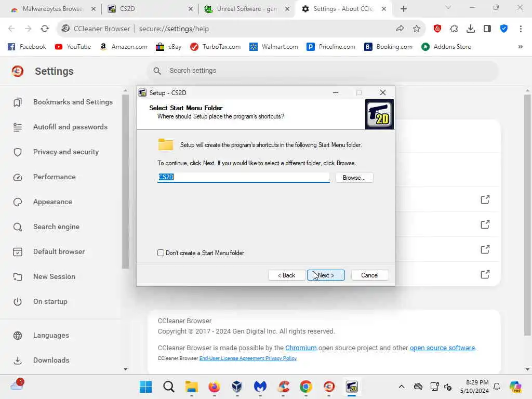Open the Amazon.com bookmark
The height and width of the screenshot is (399, 532).
coord(124,47)
